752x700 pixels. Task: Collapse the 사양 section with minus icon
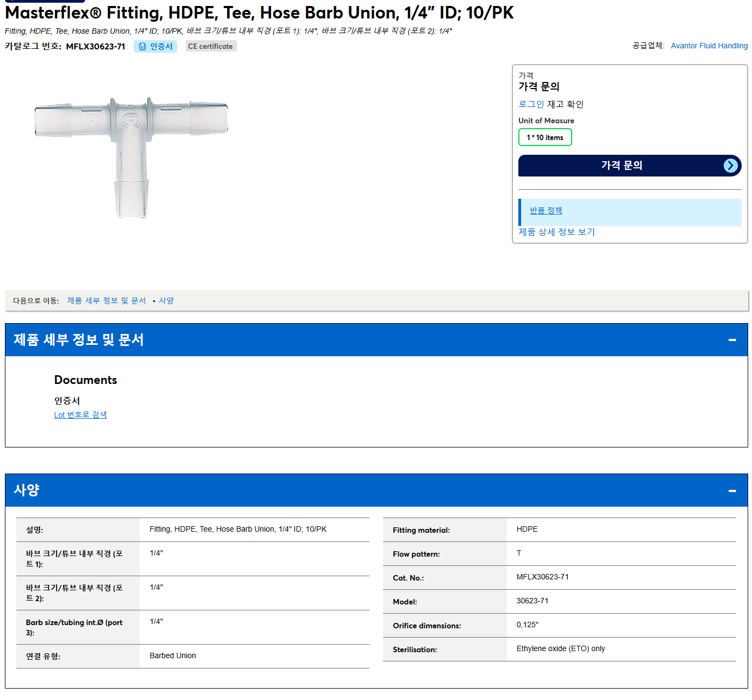(732, 490)
